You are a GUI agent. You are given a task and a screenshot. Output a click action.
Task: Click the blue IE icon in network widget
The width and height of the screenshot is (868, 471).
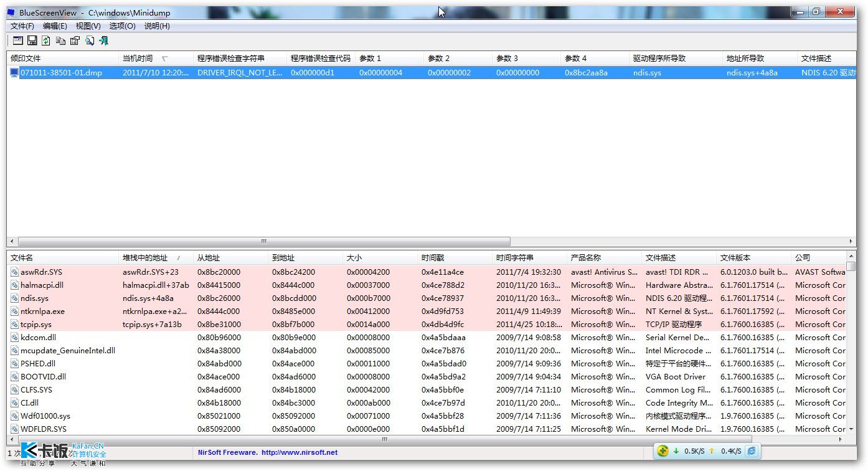click(x=752, y=450)
